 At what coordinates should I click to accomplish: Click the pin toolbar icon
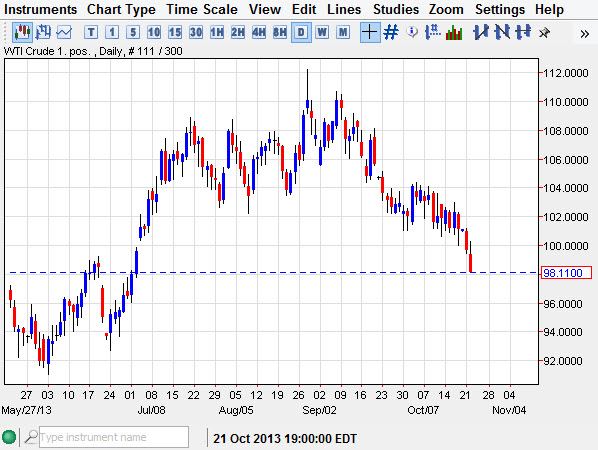click(544, 33)
